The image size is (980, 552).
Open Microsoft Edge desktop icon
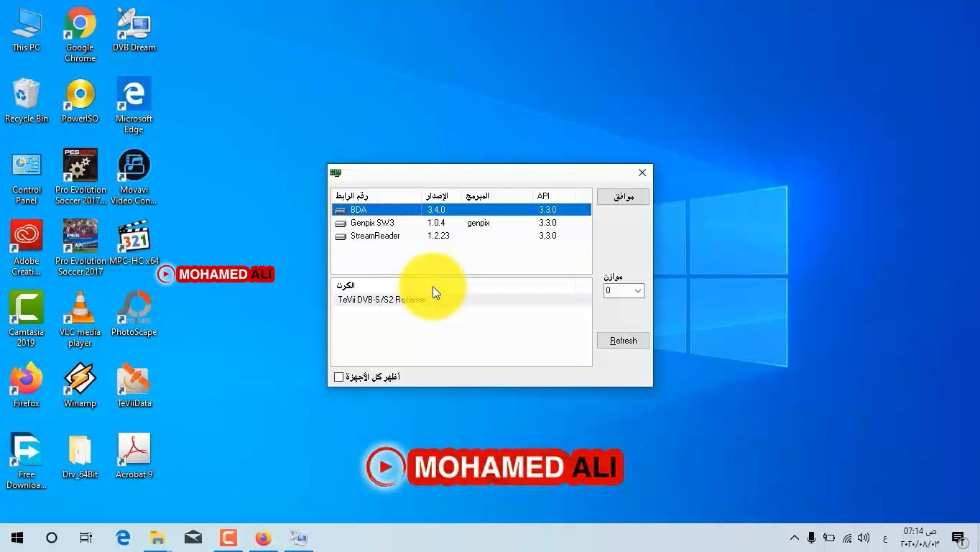tap(134, 106)
